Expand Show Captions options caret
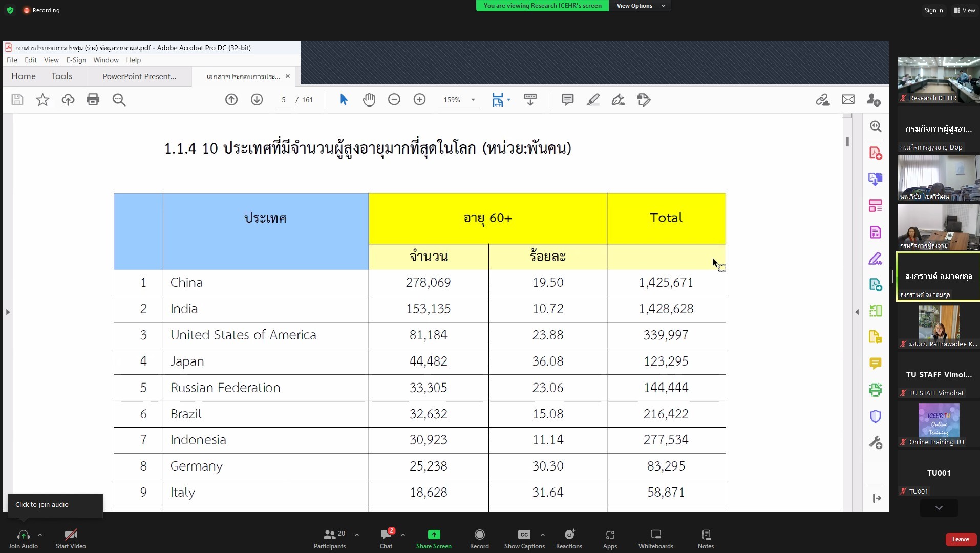The width and height of the screenshot is (980, 553). [x=543, y=535]
